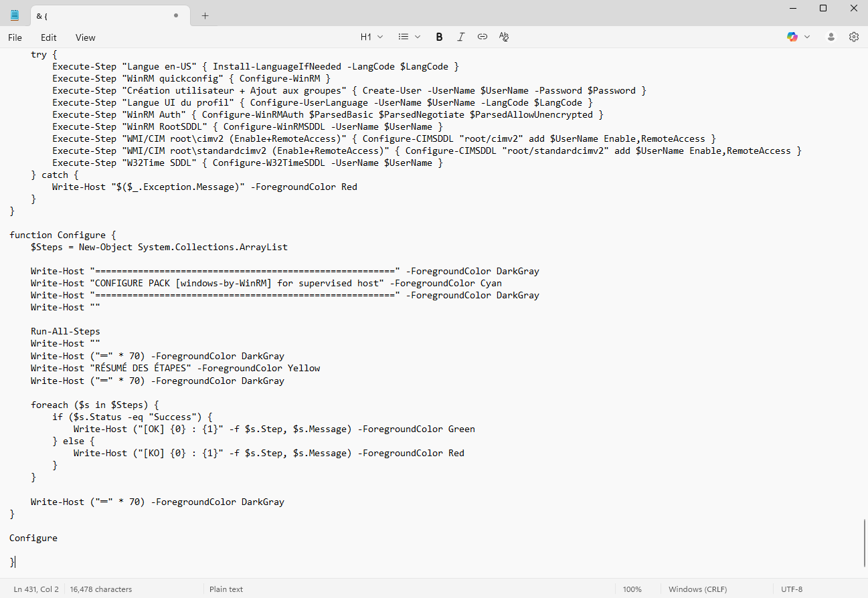The height and width of the screenshot is (598, 868).
Task: Click the Ln 431, Col 2 position indicator
Action: [36, 589]
